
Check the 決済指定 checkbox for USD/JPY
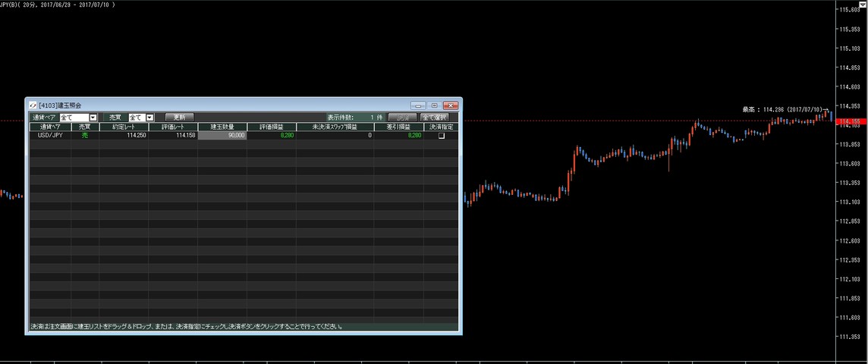[441, 136]
